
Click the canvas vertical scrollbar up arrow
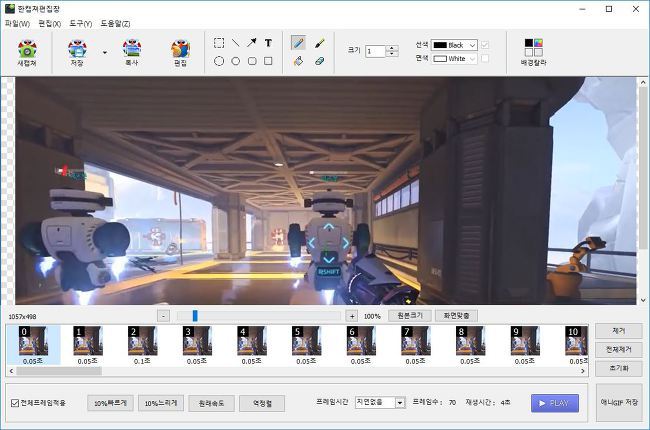tap(643, 82)
